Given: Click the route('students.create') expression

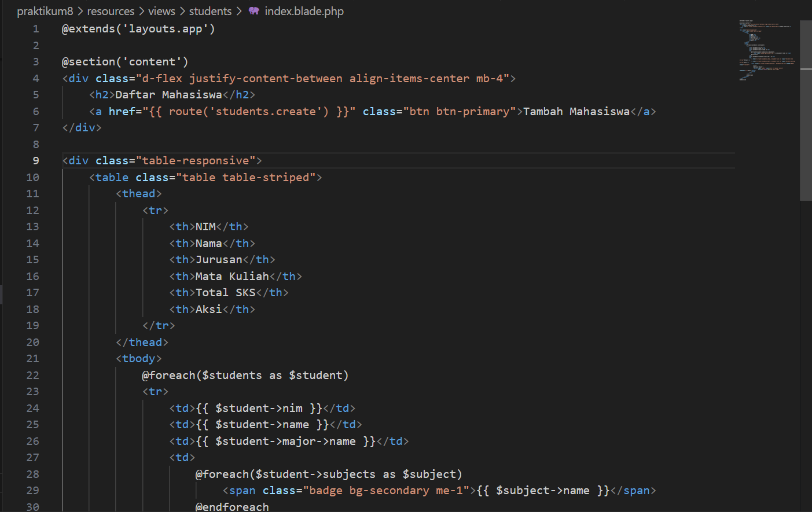Looking at the screenshot, I should point(249,112).
